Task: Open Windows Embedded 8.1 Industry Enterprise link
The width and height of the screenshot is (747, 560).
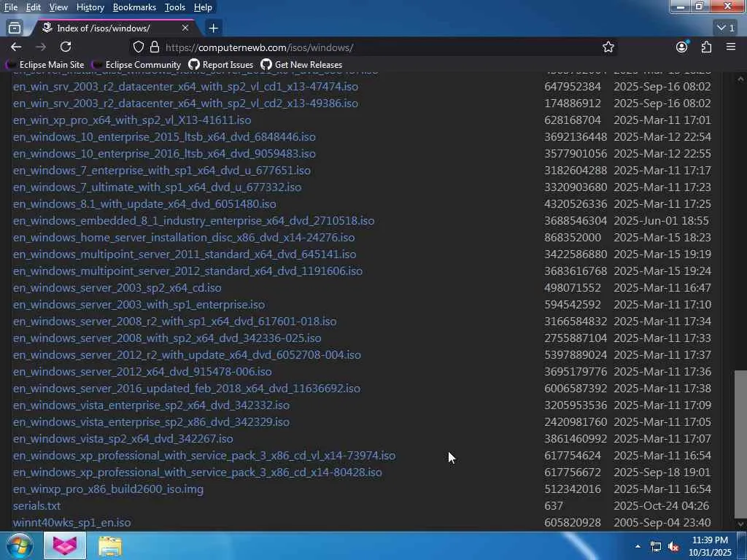Action: coord(193,221)
